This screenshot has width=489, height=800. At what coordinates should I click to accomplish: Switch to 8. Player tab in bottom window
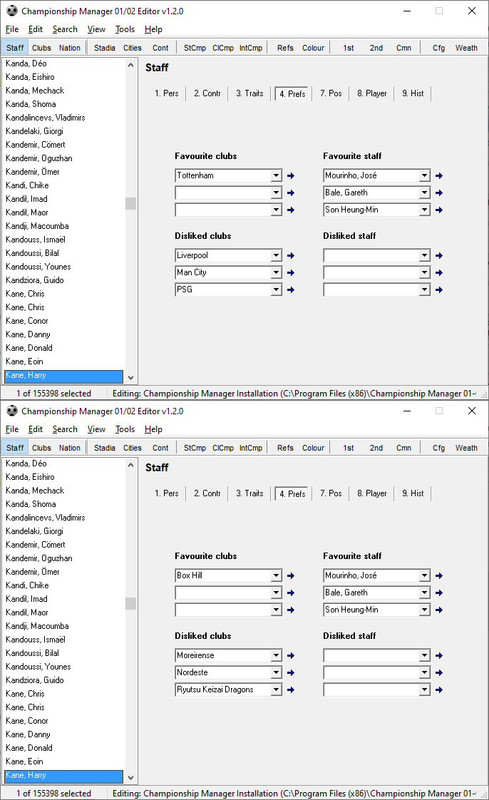coord(372,493)
